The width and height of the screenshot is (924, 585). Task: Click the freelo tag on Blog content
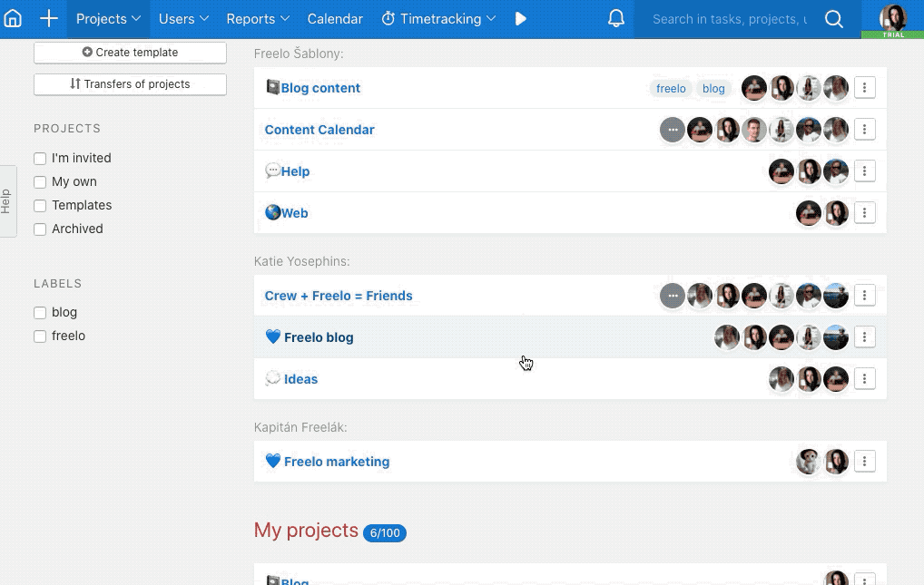click(x=671, y=88)
